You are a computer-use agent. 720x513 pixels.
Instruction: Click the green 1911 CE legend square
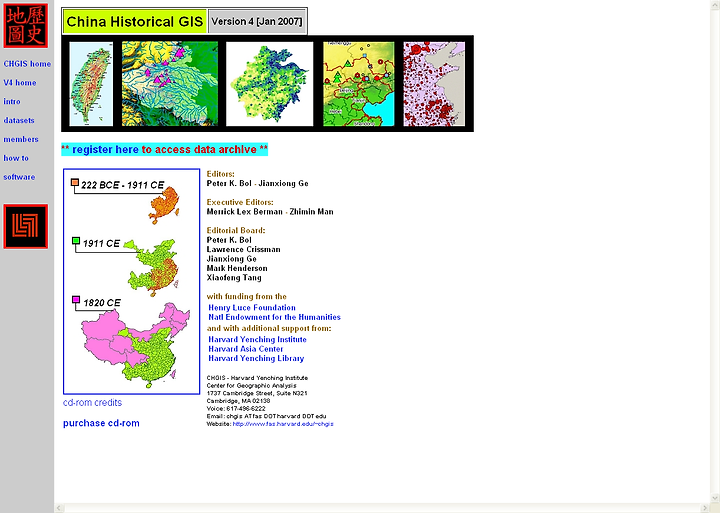click(76, 241)
